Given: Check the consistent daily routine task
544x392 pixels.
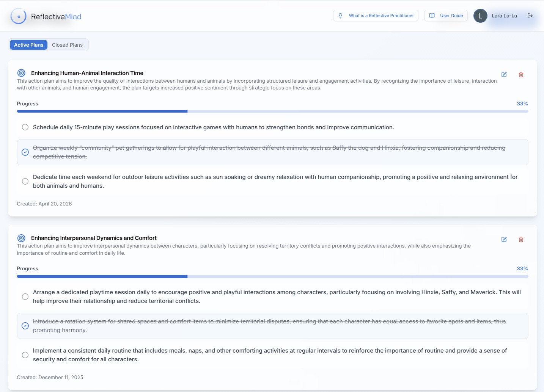Looking at the screenshot, I should coord(25,355).
